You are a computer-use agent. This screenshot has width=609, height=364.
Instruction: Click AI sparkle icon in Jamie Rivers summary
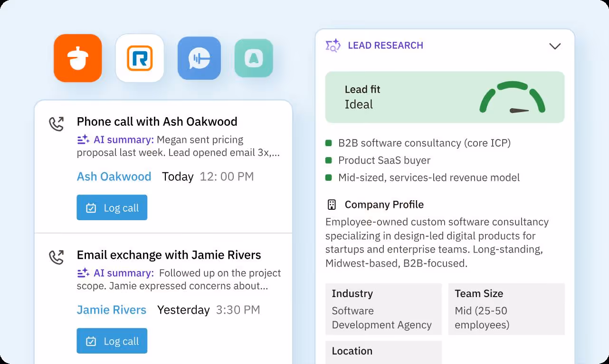click(x=83, y=273)
